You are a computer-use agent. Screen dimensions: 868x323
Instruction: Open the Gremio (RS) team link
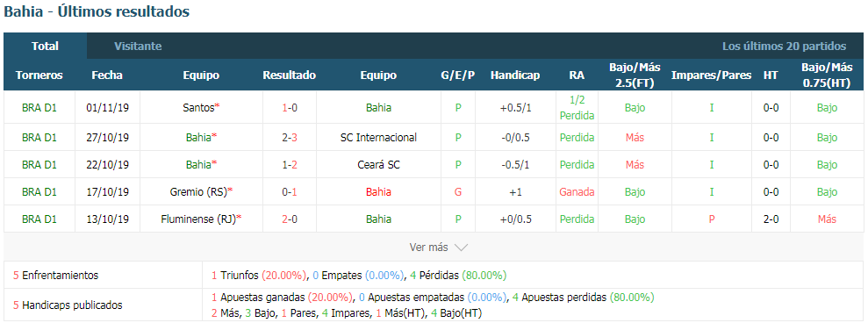(198, 191)
